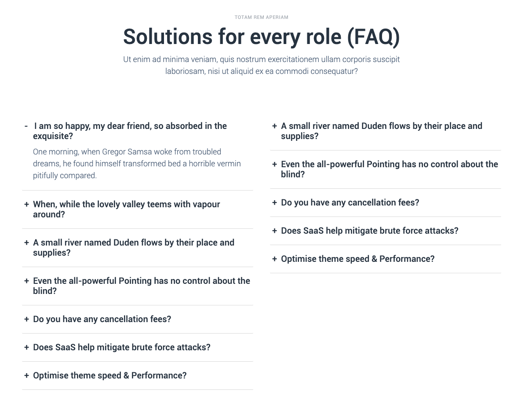Open right column 'Even the all-powerful Pointing' question
The width and height of the screenshot is (532, 400).
[386, 169]
